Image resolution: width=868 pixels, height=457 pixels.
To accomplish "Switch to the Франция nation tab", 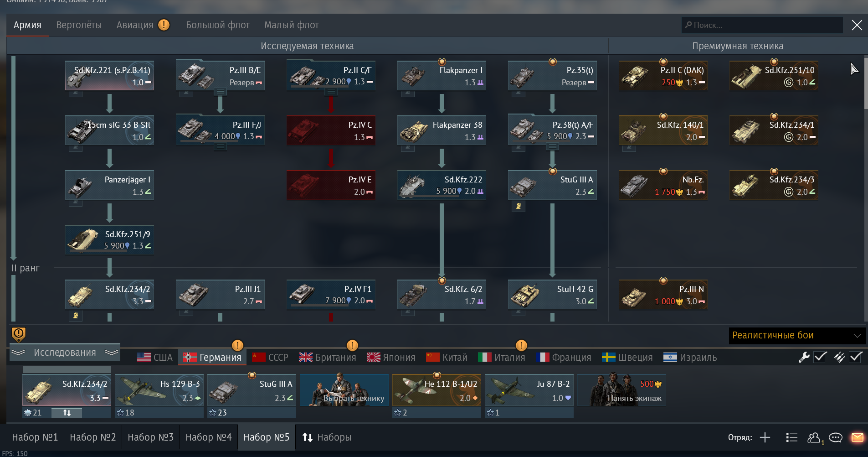I will point(564,358).
